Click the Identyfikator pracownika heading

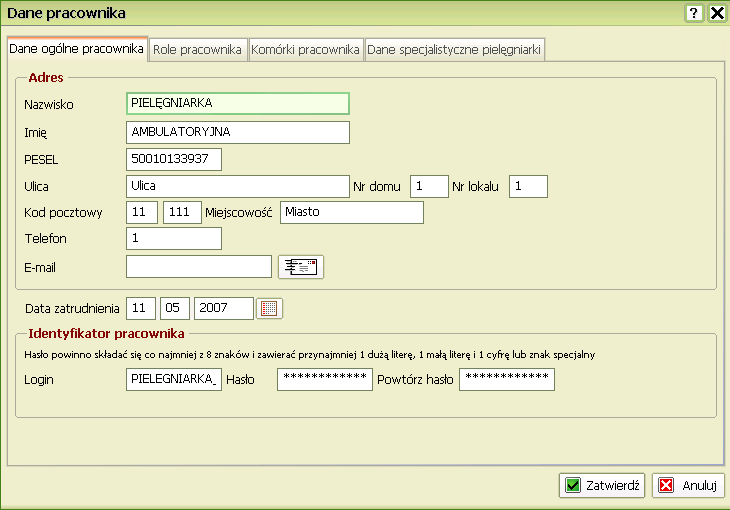tap(106, 333)
